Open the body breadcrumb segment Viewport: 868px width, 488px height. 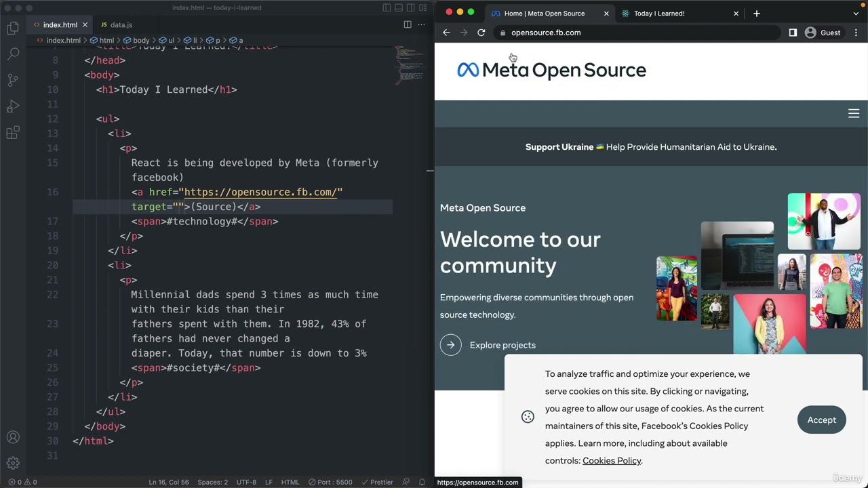(x=136, y=41)
